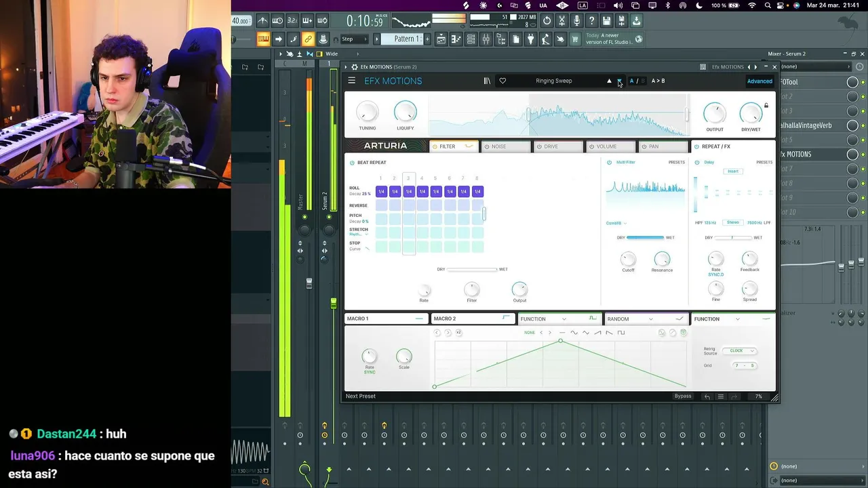Screen dimensions: 868x488
Task: Open the Stretch Rhythm mode dropdown
Action: pos(359,235)
